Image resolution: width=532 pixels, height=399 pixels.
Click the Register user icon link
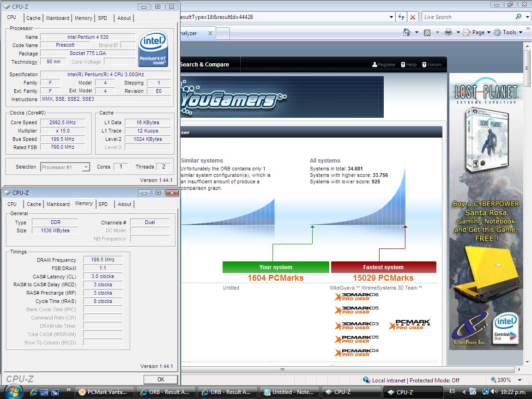pos(384,65)
